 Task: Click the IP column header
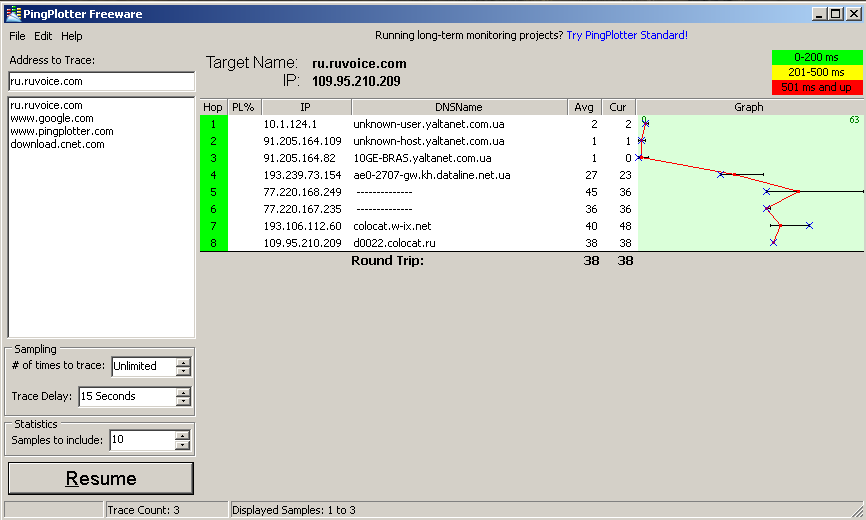[306, 107]
